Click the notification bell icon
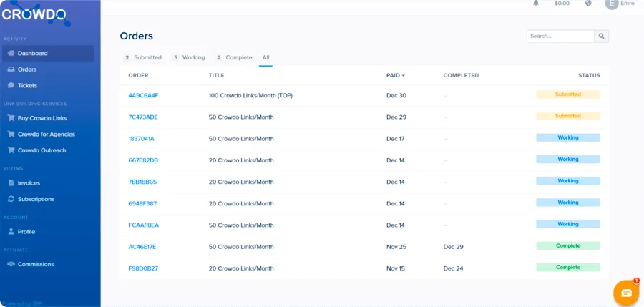The width and height of the screenshot is (644, 307). coord(536,4)
